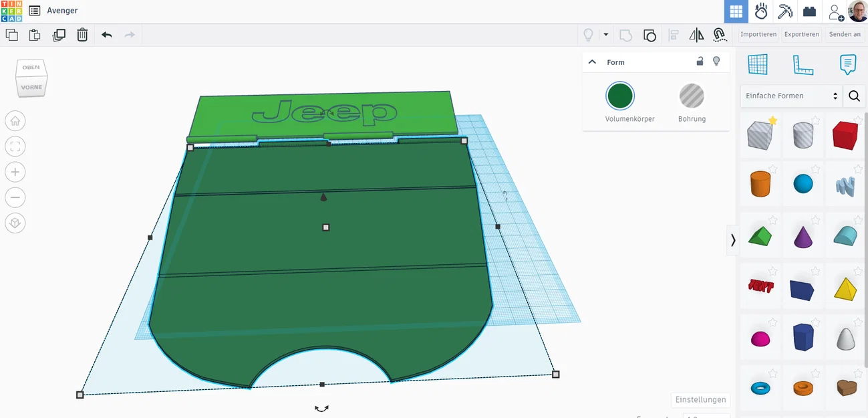The height and width of the screenshot is (418, 868).
Task: Click the Importieren button
Action: click(x=758, y=34)
